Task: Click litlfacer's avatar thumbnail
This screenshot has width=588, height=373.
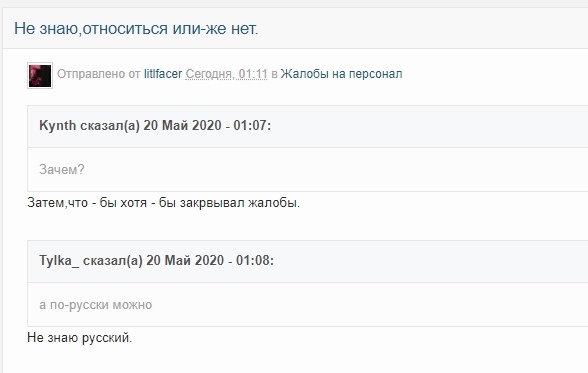Action: [x=40, y=75]
